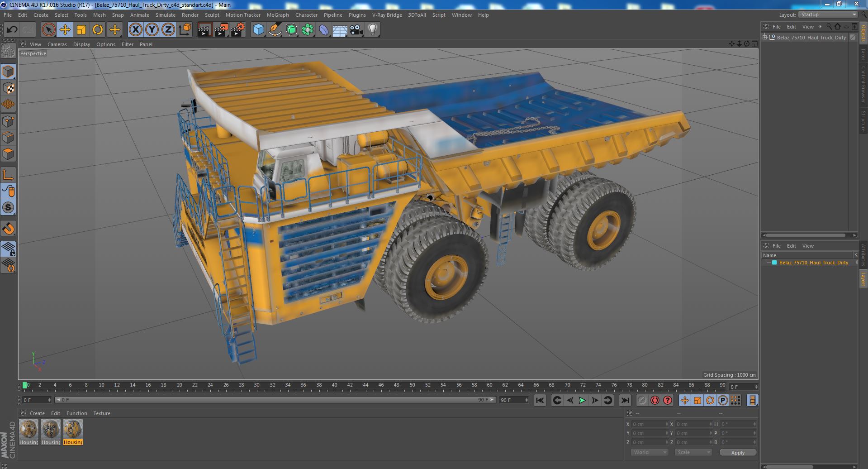This screenshot has height=469, width=868.
Task: Click the timeline preview range slider
Action: [x=275, y=400]
